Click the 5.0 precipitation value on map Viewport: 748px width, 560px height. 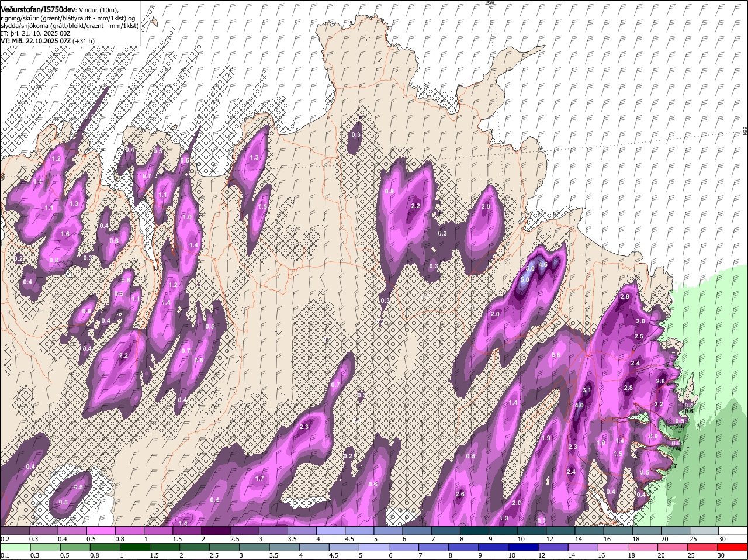530,269
